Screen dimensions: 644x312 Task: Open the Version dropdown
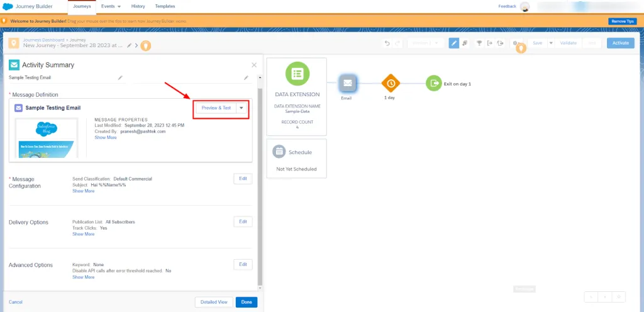425,43
